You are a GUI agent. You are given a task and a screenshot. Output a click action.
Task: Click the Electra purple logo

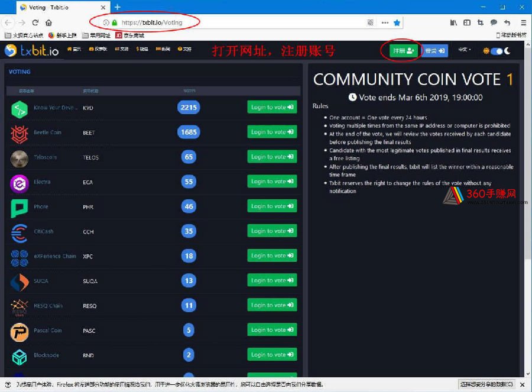tap(20, 184)
